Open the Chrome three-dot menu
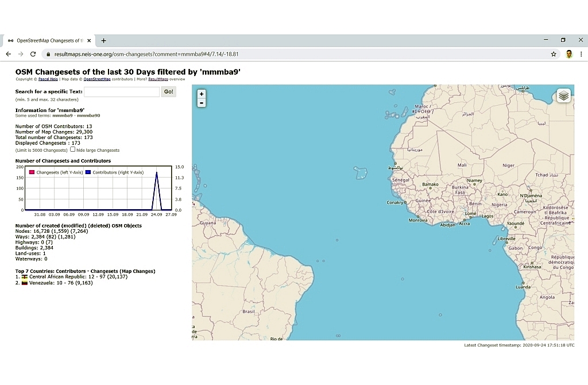The height and width of the screenshot is (385, 588). tap(581, 54)
